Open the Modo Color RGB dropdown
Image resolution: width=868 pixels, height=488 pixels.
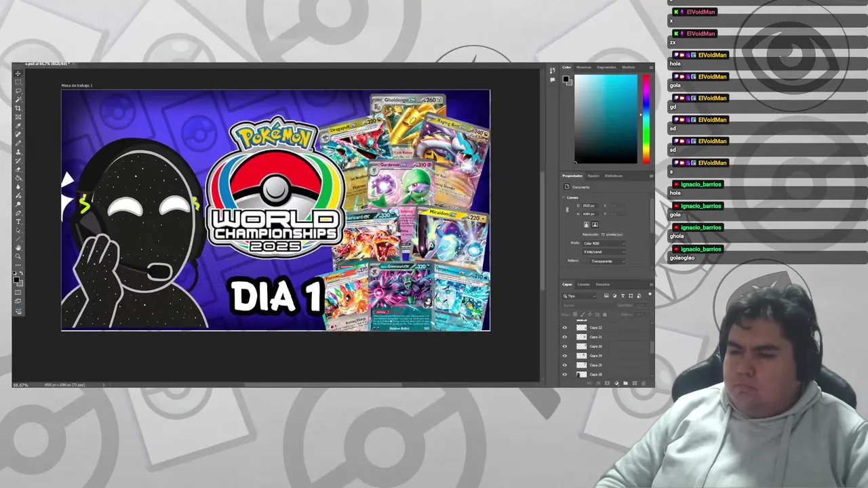(x=604, y=243)
